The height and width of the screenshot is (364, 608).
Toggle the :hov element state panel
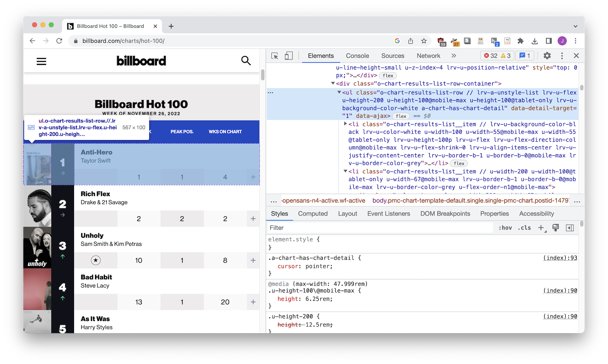coord(505,228)
